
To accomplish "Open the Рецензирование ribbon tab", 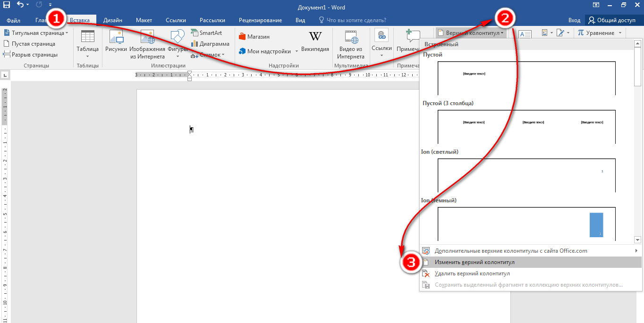I will click(260, 20).
